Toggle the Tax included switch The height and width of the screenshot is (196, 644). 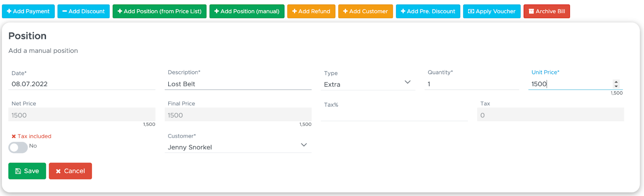18,147
